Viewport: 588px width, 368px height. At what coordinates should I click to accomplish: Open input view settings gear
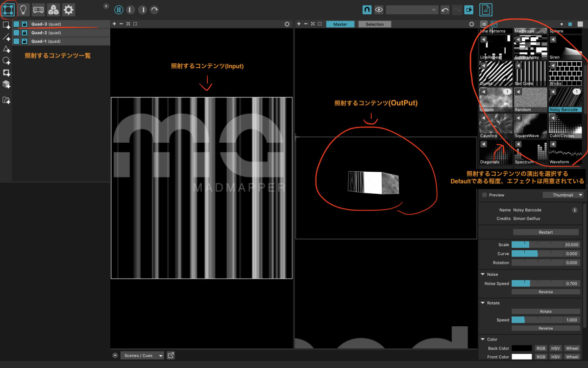point(287,24)
